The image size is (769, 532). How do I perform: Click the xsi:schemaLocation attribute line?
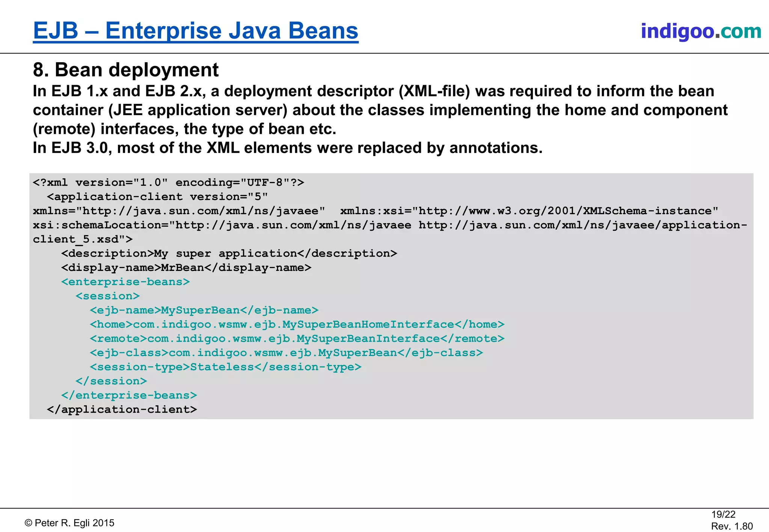tap(390, 225)
